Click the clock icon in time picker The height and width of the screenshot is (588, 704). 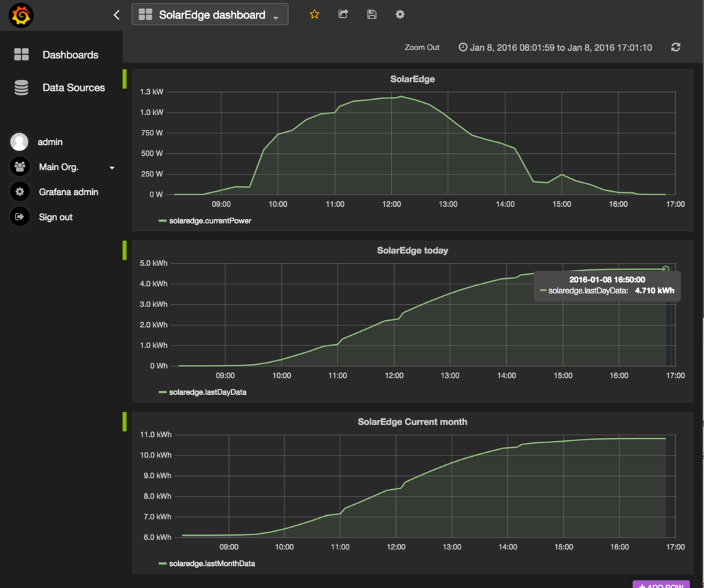click(463, 47)
